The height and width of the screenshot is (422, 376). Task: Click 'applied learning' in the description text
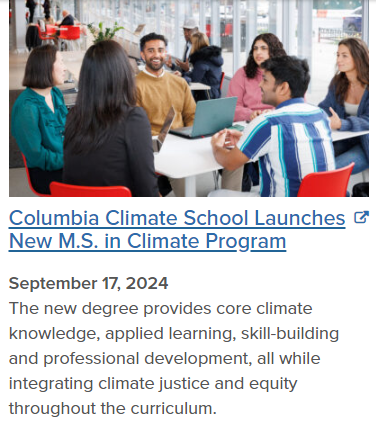tap(168, 334)
